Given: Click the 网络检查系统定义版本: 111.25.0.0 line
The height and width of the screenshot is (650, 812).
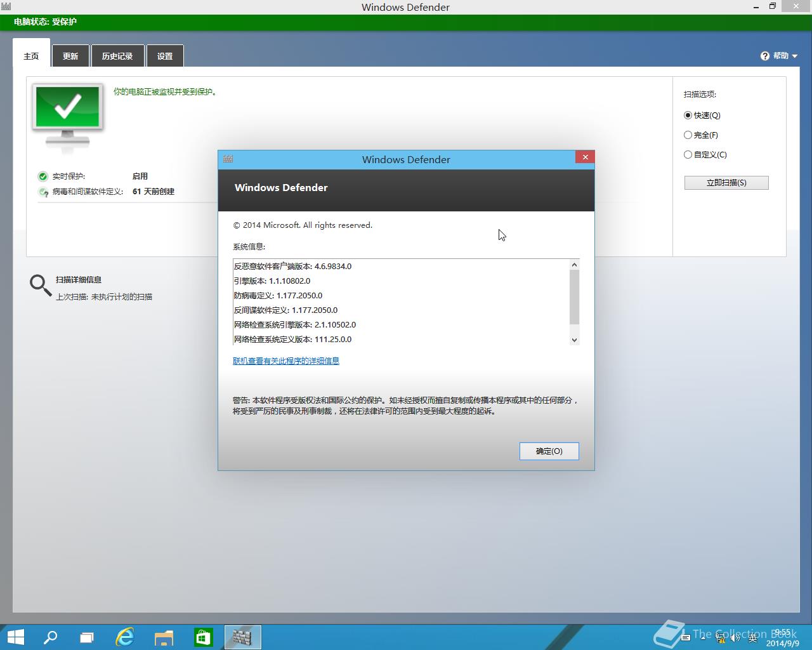Looking at the screenshot, I should [292, 340].
